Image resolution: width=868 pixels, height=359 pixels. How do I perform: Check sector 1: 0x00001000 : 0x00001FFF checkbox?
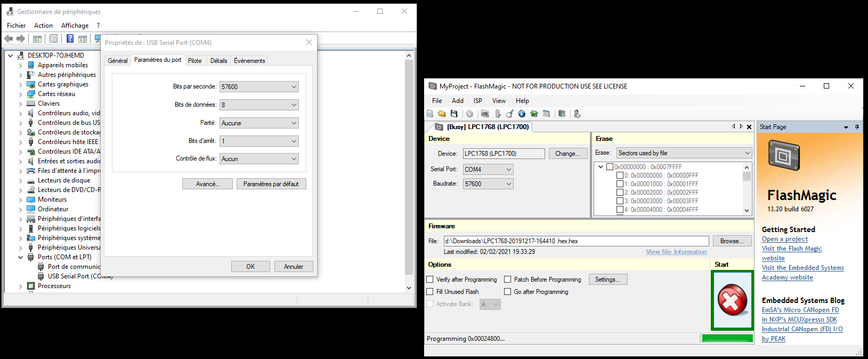tap(620, 184)
